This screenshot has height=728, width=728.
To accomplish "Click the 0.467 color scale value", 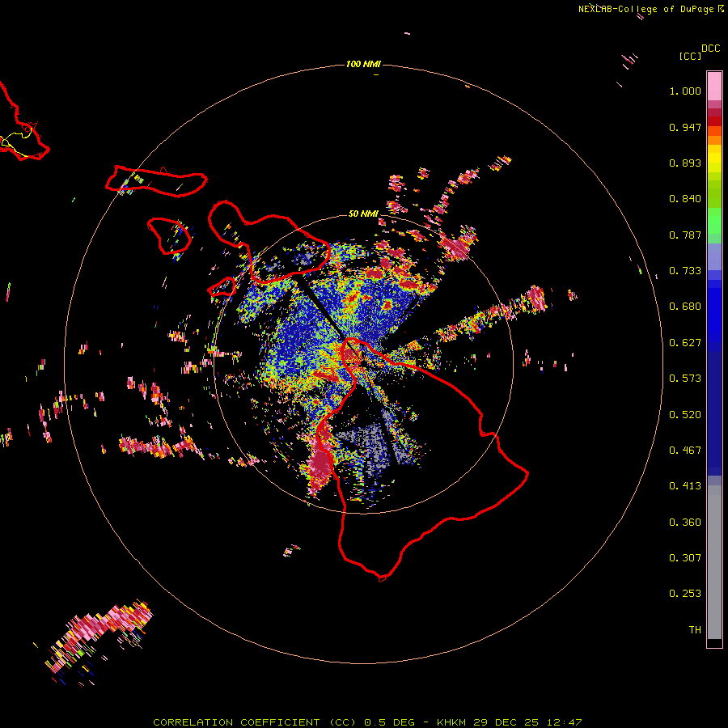I will (x=685, y=451).
